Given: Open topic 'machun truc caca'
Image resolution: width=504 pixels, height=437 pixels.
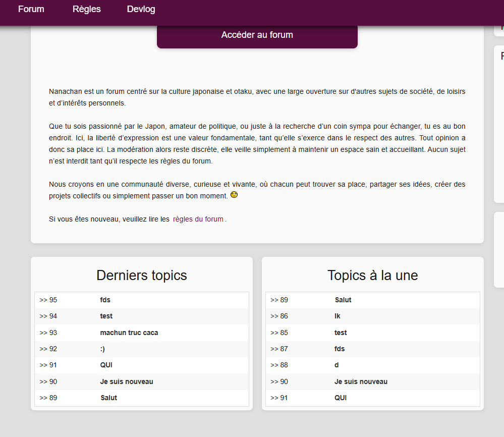Looking at the screenshot, I should click(x=129, y=333).
